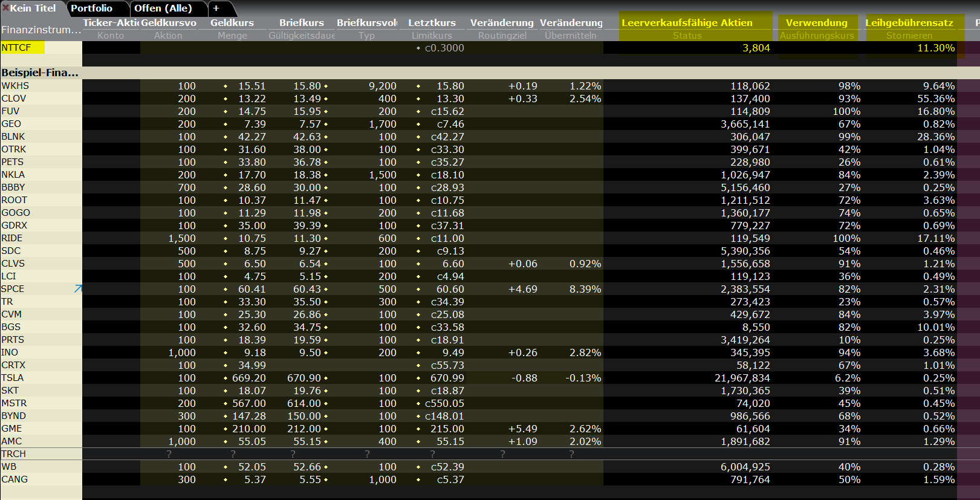Add a new watchlist tab with plus
Image resolution: width=980 pixels, height=500 pixels.
216,8
